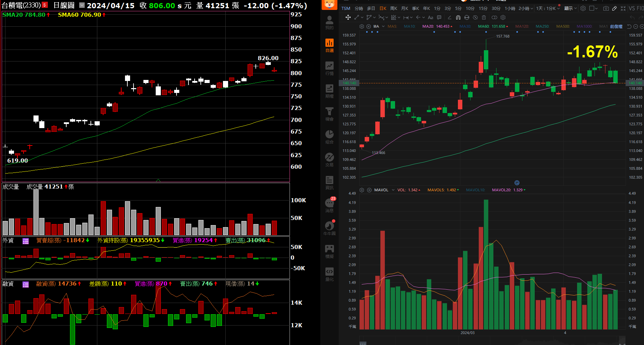Viewport: 644px width, 345px height.
Task: Expand the MAVOL indicator type dropdown
Action: pos(393,190)
